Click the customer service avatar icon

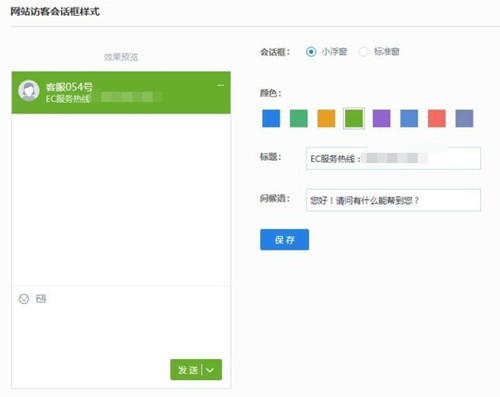tap(29, 90)
